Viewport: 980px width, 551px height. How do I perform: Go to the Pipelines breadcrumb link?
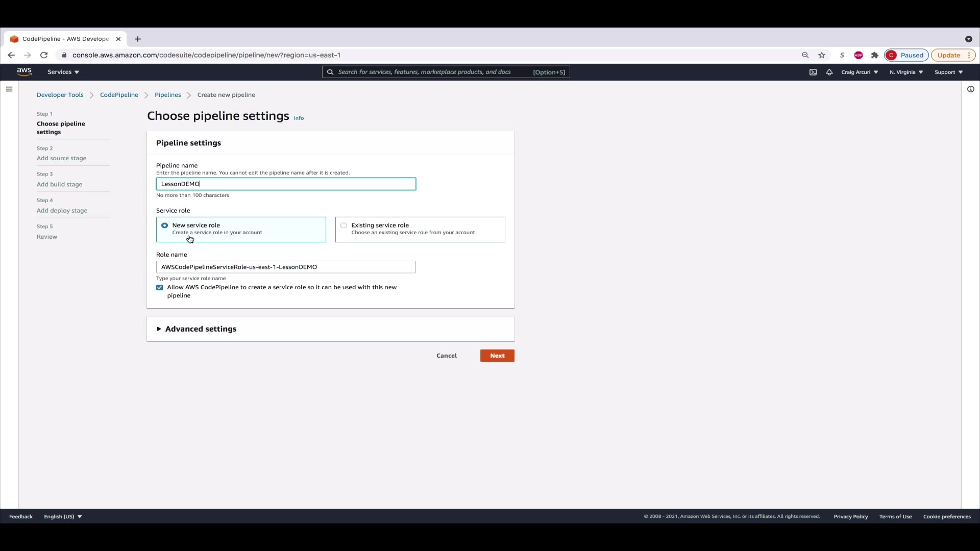tap(167, 95)
